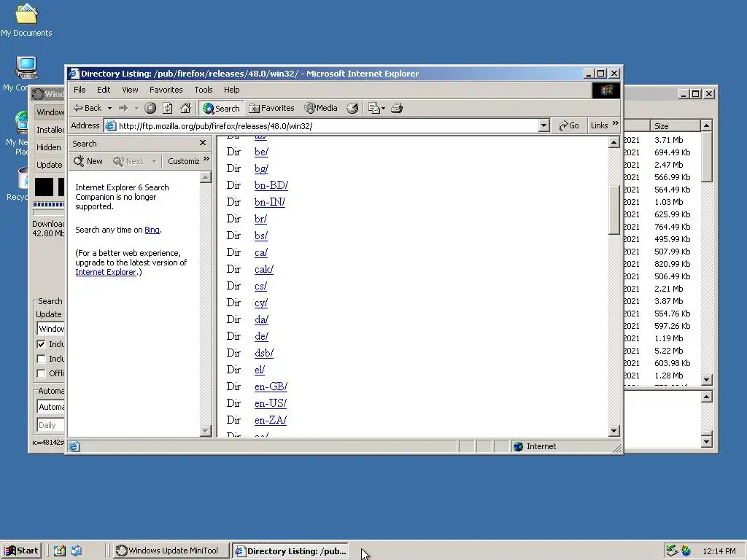Viewport: 747px width, 560px height.
Task: Close the Search side pane
Action: tap(203, 143)
